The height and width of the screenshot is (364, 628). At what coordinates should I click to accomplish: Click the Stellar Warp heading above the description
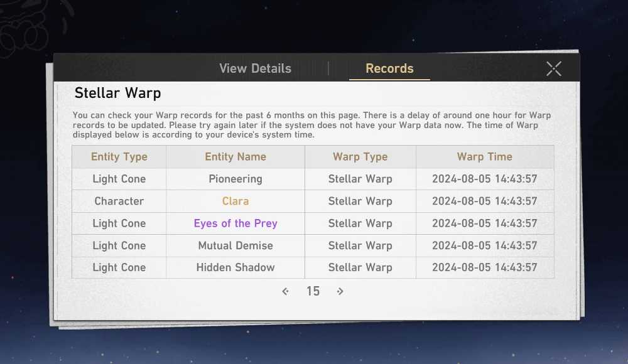click(x=118, y=93)
